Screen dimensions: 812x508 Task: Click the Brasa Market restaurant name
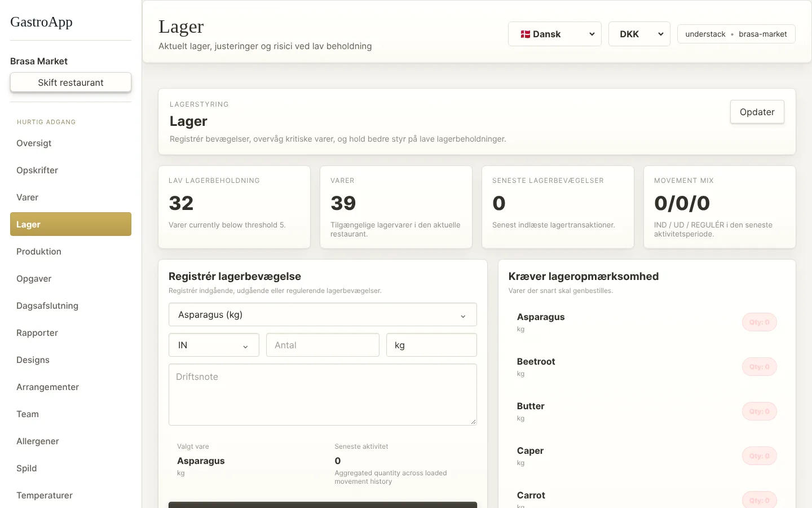pyautogui.click(x=39, y=61)
